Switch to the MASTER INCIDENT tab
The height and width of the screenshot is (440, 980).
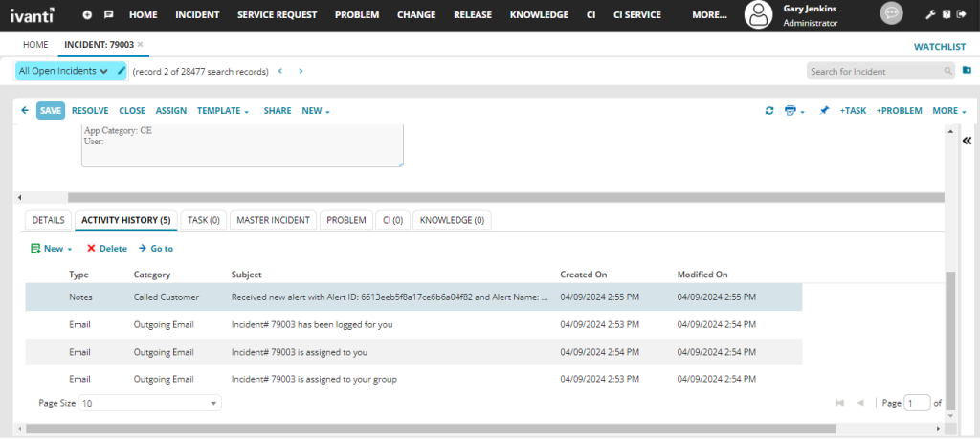(x=273, y=220)
